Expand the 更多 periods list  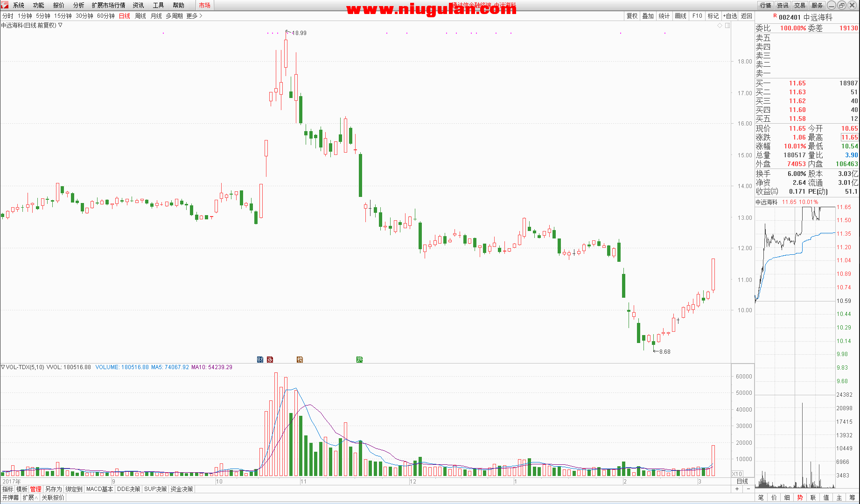coord(195,16)
